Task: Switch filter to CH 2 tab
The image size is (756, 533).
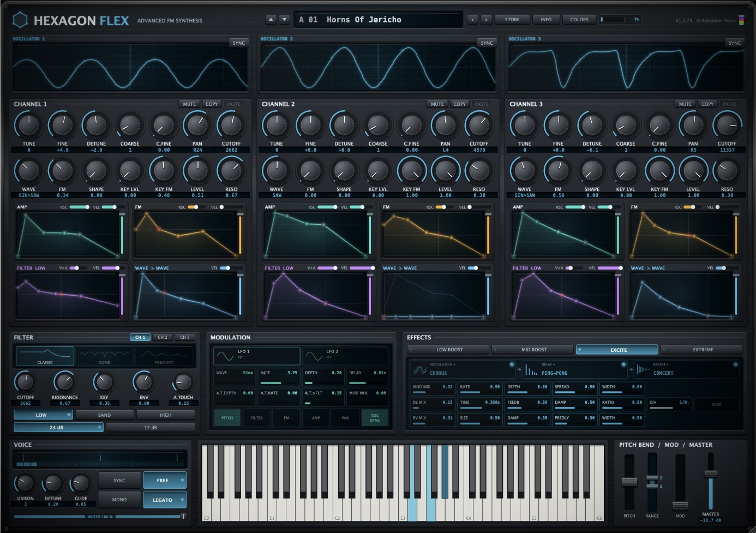Action: 163,337
